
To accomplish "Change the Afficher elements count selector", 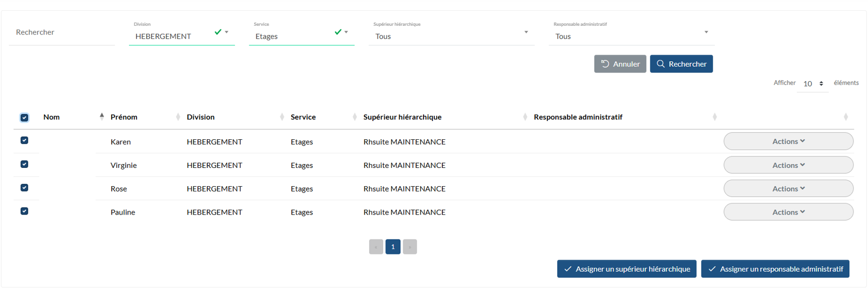I will point(813,83).
